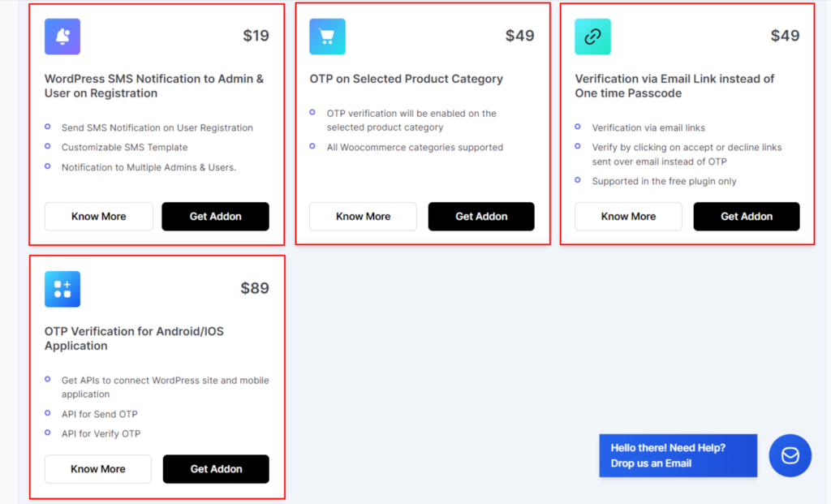Get Addon for Android/IOS Application OTP
831x504 pixels.
pos(216,469)
